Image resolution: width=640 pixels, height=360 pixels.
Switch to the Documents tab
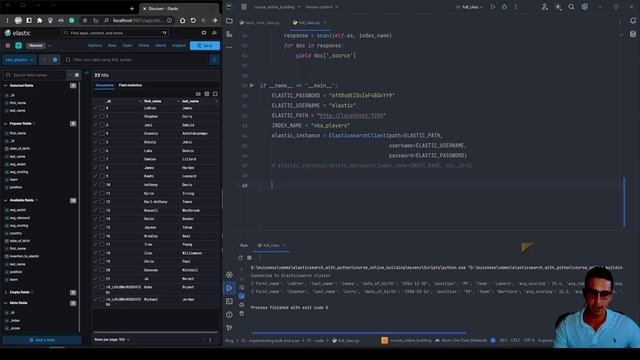click(x=104, y=85)
